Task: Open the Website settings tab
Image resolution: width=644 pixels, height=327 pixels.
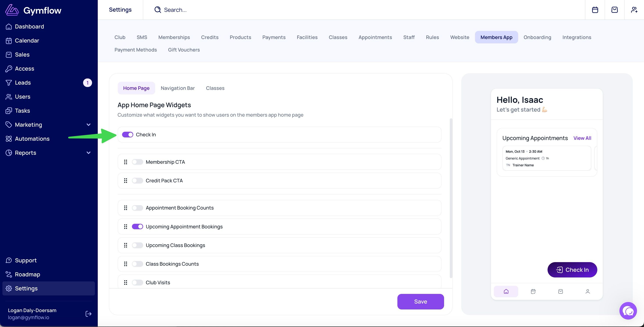Action: tap(459, 37)
